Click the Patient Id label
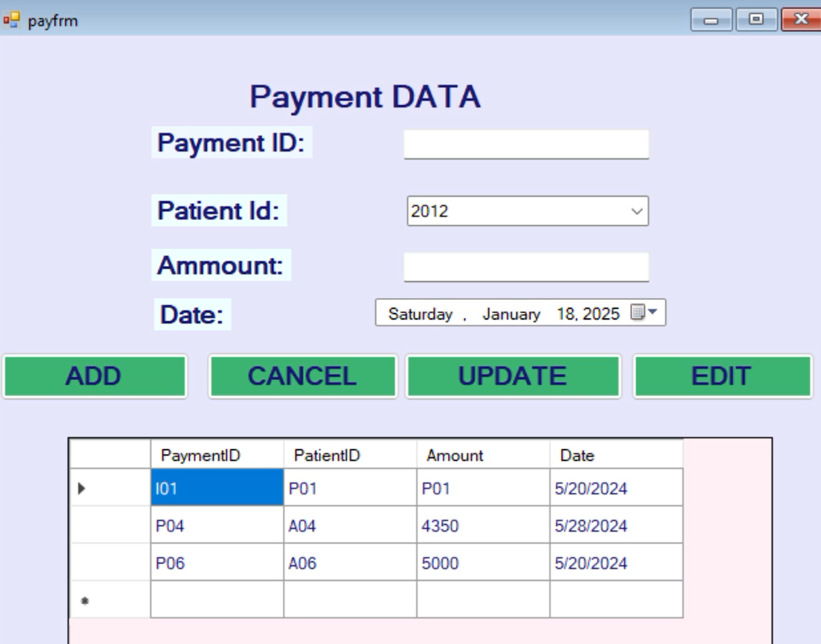Viewport: 821px width, 644px height. [219, 211]
